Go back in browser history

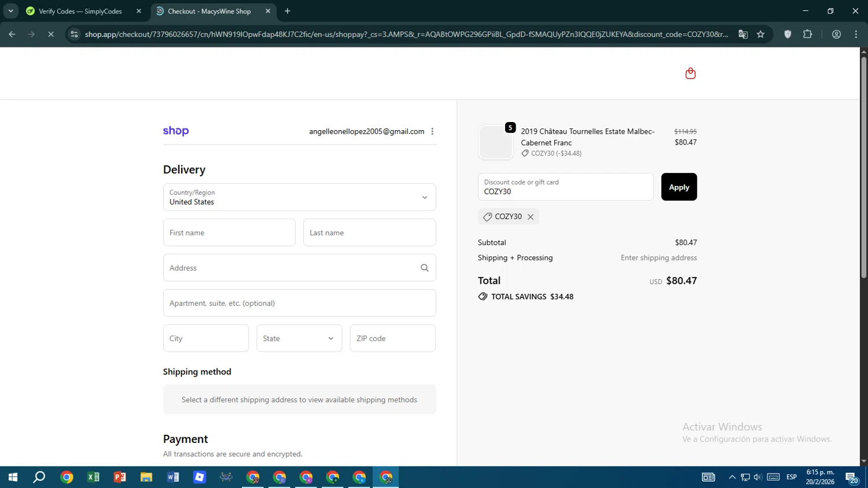pyautogui.click(x=12, y=34)
